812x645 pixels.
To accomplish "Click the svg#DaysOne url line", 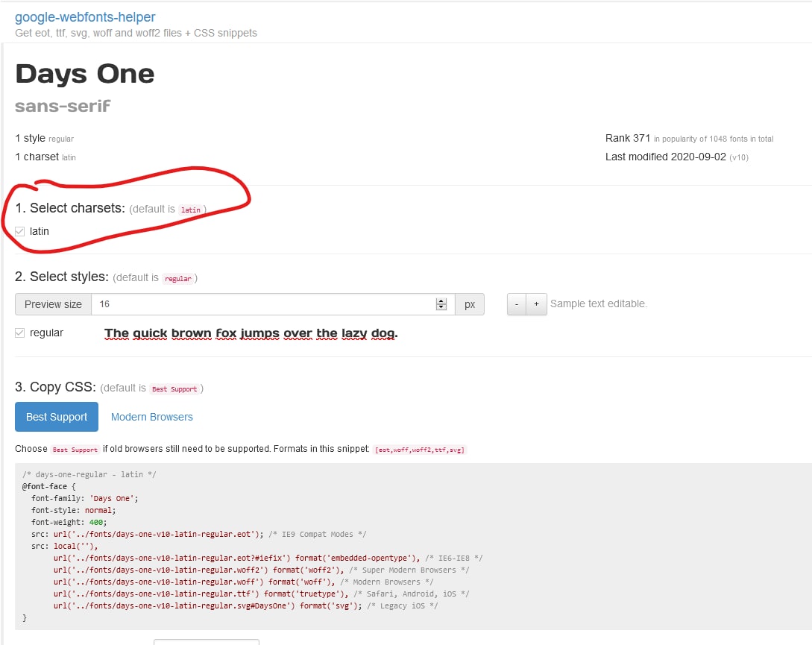I will click(x=245, y=605).
